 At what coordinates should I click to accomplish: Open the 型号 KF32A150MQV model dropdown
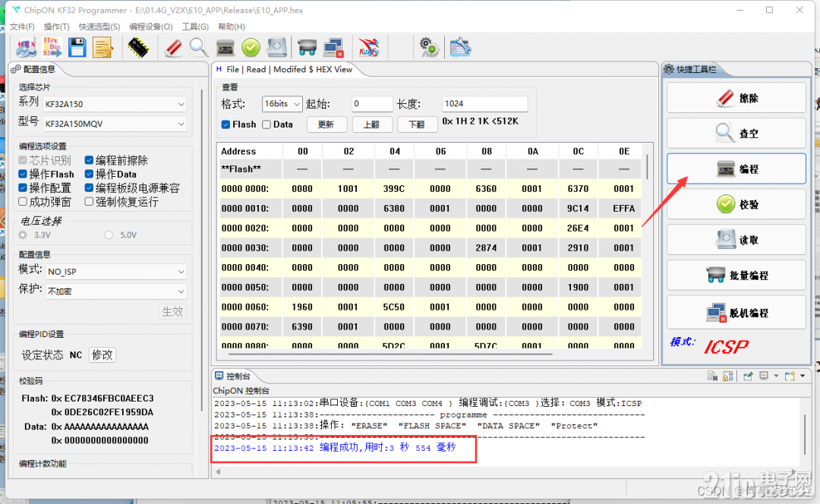[x=115, y=124]
